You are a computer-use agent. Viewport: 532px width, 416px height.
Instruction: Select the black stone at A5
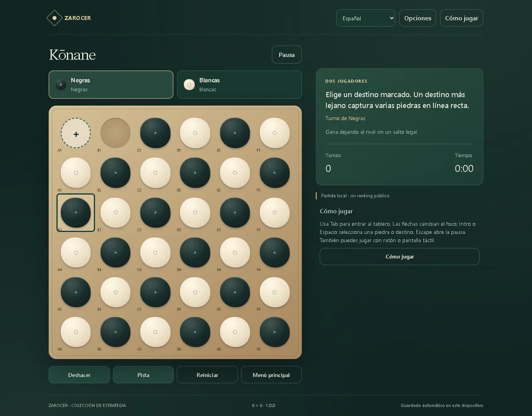tap(76, 292)
